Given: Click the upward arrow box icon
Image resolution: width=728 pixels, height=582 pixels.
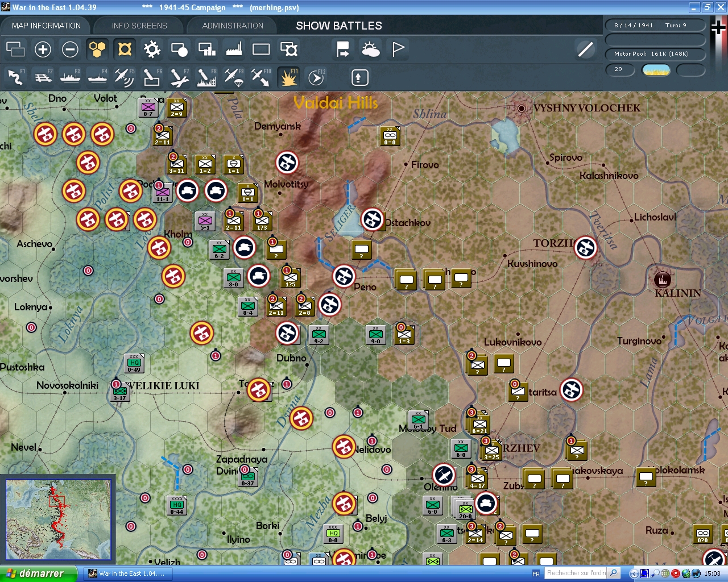Looking at the screenshot, I should pos(359,77).
